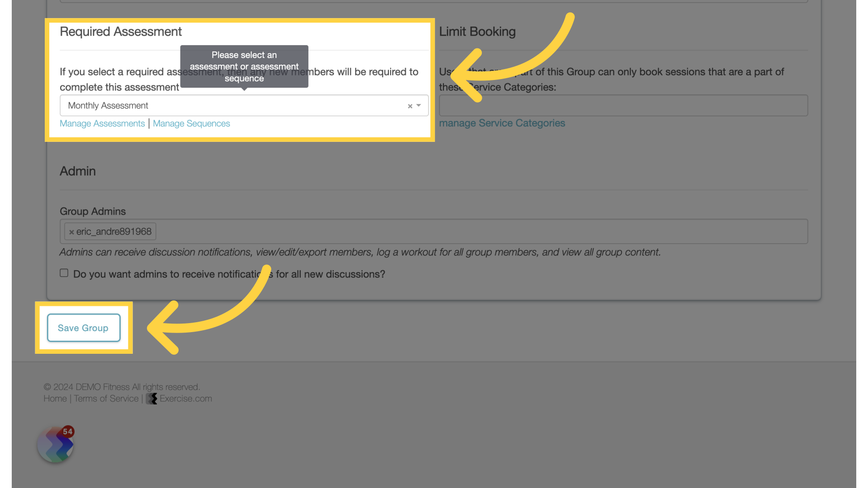Open Manage Assessments link
Screen dimensions: 868x488
102,123
